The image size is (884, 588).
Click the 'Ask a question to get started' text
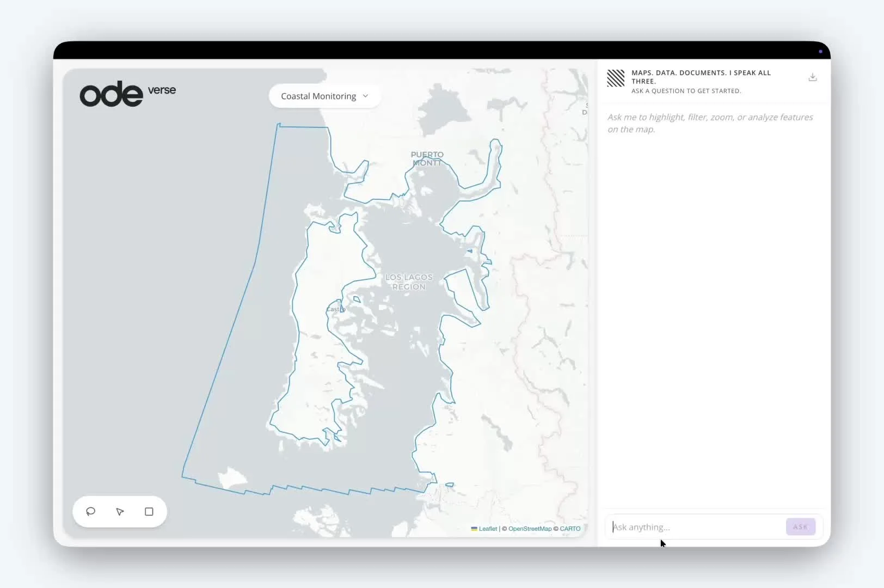click(686, 91)
